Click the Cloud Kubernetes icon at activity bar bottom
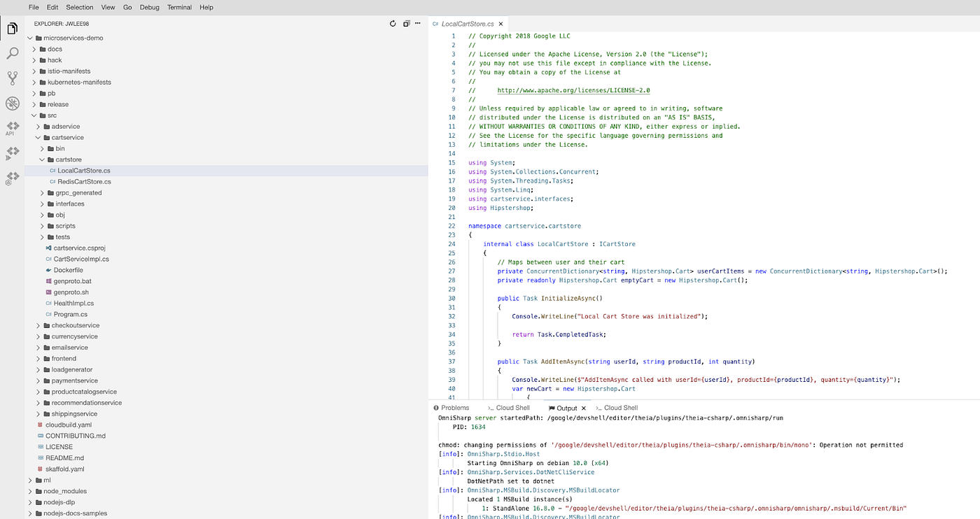Viewport: 980px width, 519px height. click(12, 178)
